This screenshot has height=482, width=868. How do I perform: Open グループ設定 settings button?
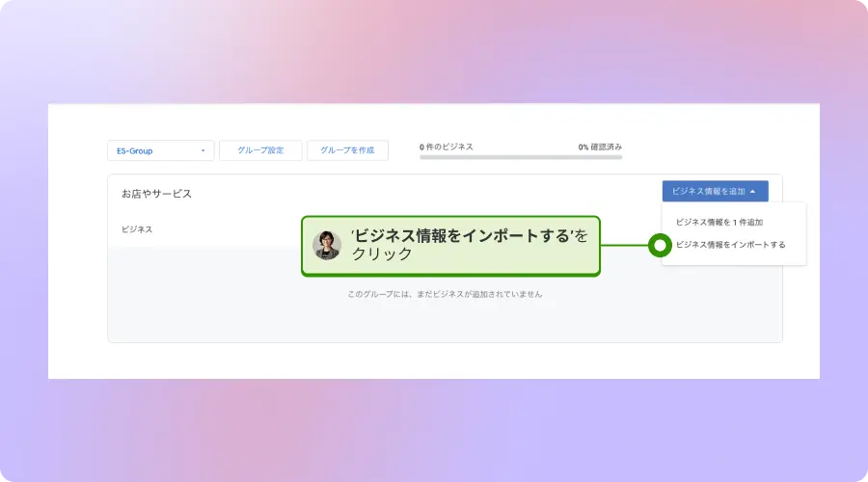click(x=261, y=150)
